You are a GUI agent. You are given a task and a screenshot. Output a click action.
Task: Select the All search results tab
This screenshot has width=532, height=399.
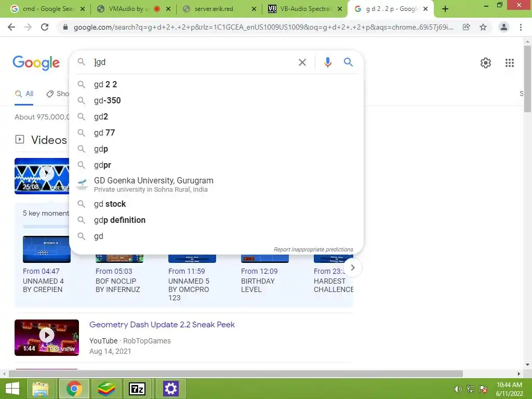tap(24, 94)
